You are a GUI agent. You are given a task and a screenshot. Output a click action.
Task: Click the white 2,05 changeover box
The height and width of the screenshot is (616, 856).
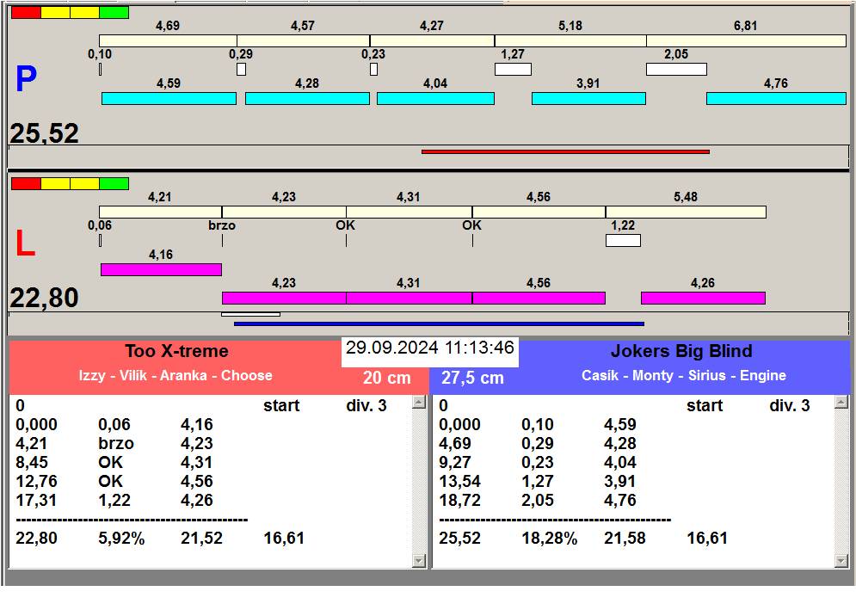pos(676,69)
